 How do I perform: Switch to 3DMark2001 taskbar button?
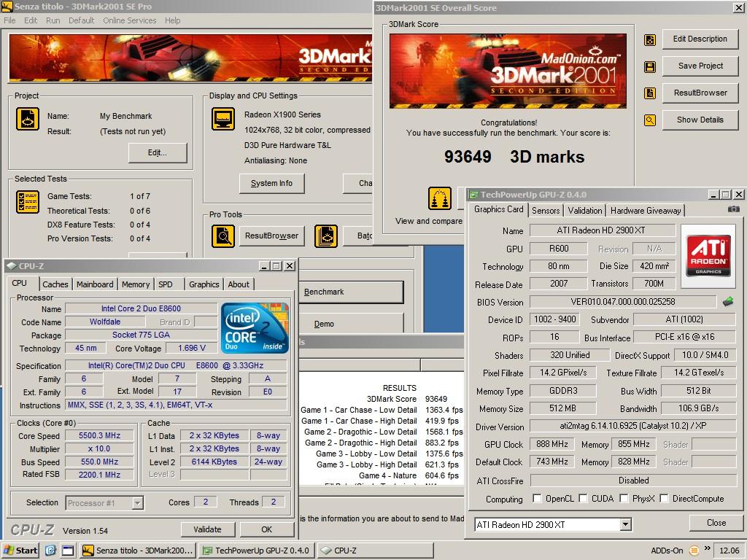point(138,551)
